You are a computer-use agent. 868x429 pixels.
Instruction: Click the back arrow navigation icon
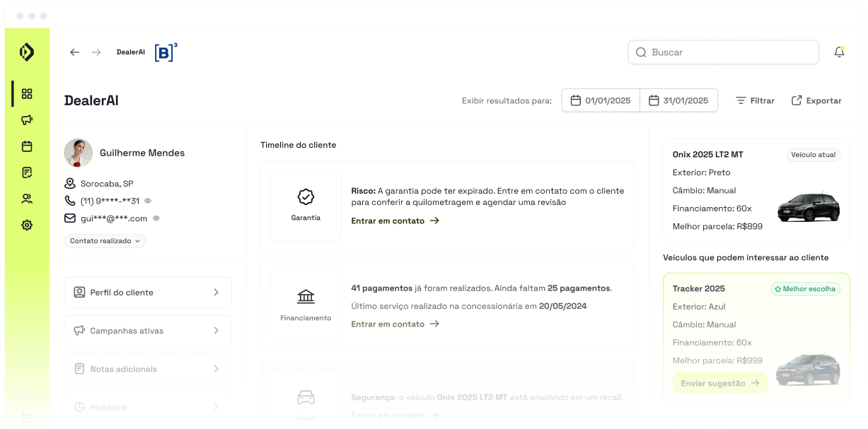click(74, 52)
